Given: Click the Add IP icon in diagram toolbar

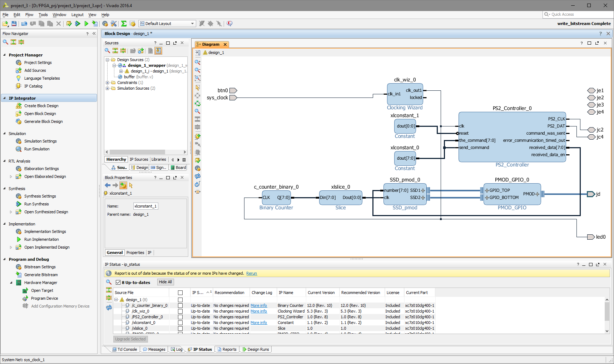Looking at the screenshot, I should click(197, 136).
